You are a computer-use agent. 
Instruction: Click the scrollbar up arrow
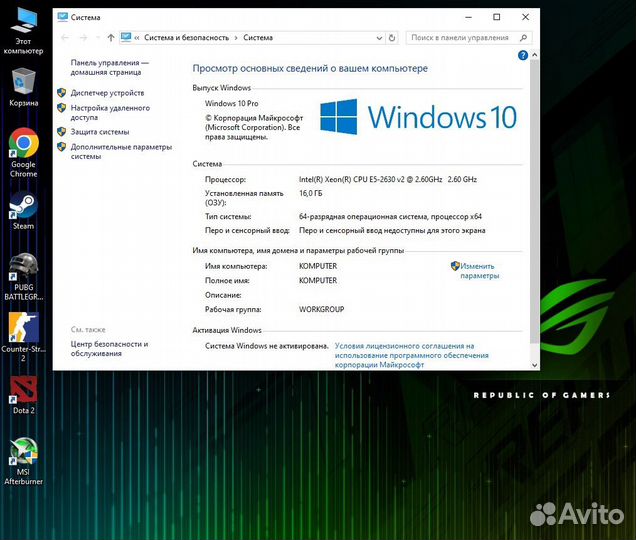pyautogui.click(x=535, y=55)
